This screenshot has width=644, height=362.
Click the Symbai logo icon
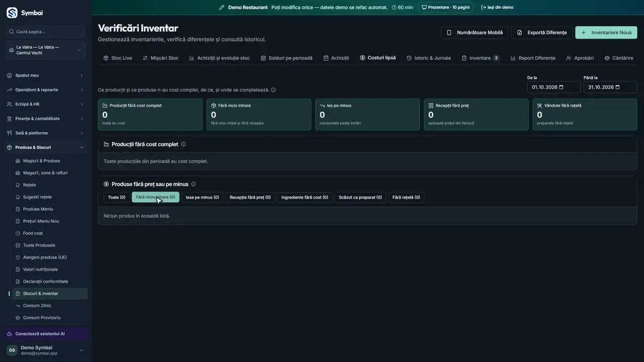pos(12,13)
